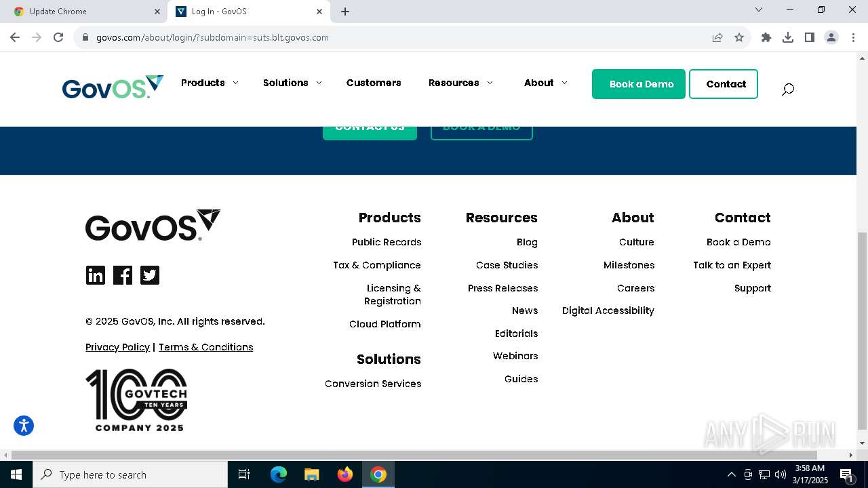The width and height of the screenshot is (868, 488).
Task: Open File Explorer from taskbar
Action: tap(312, 474)
